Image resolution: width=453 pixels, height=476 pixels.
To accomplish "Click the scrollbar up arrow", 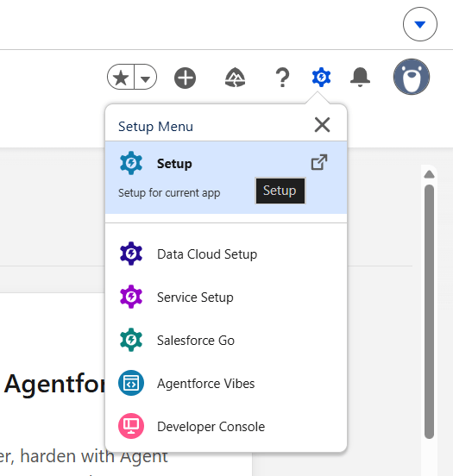I will click(x=430, y=174).
